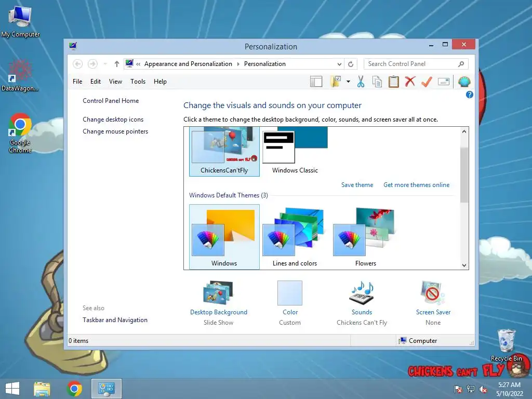
Task: Click Get more themes online link
Action: pos(416,185)
